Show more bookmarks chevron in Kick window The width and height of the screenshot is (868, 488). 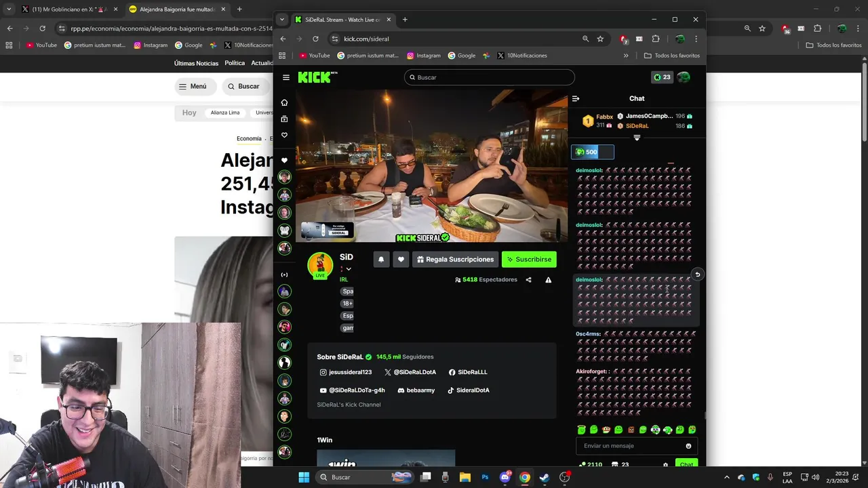tap(625, 56)
